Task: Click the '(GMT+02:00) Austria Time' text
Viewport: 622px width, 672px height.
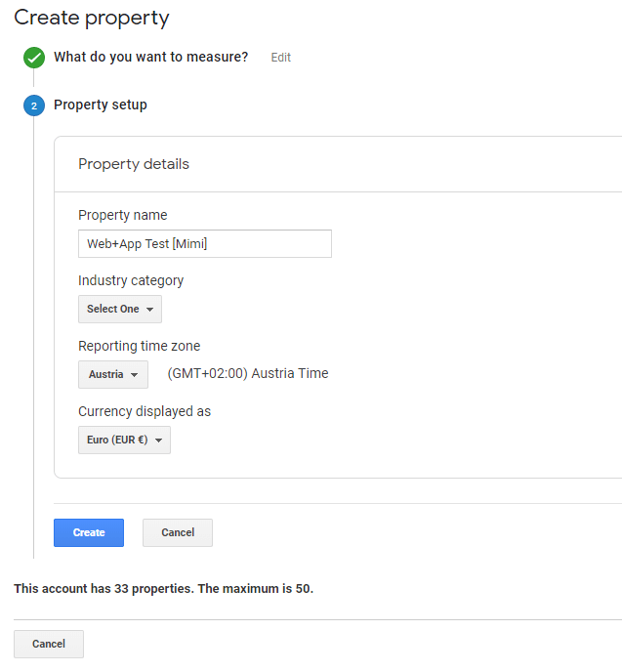Action: click(x=248, y=373)
